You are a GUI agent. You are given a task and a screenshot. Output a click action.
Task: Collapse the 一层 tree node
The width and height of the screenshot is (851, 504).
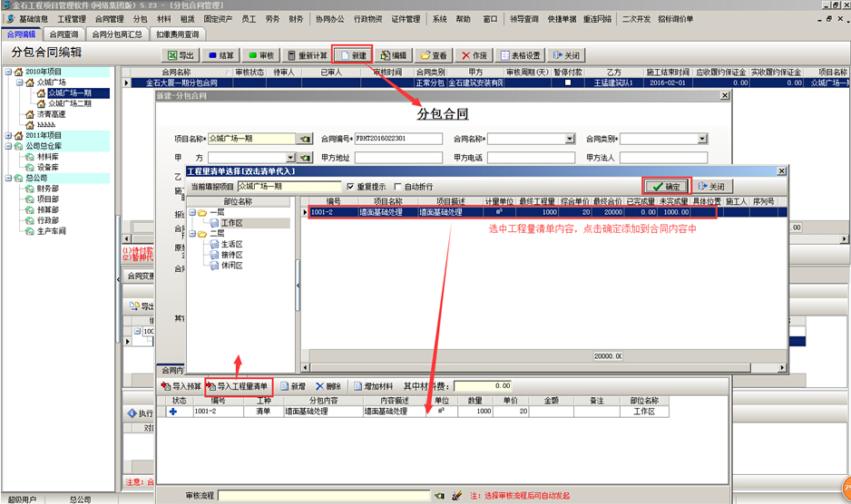tap(192, 212)
